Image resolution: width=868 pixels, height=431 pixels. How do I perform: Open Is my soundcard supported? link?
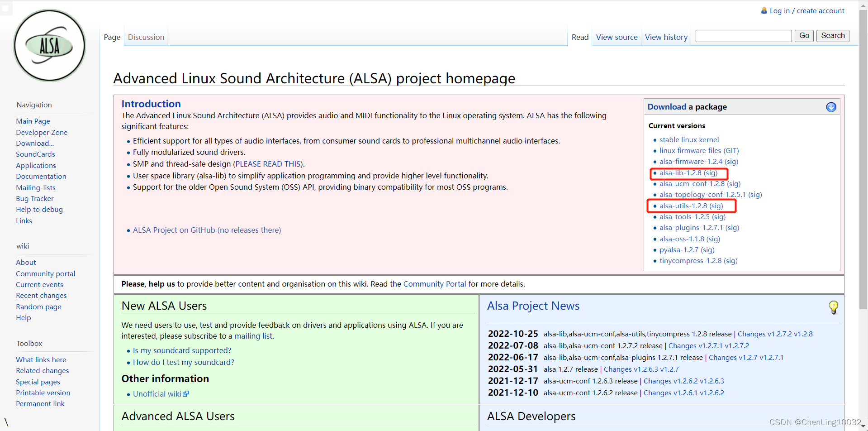(x=182, y=350)
